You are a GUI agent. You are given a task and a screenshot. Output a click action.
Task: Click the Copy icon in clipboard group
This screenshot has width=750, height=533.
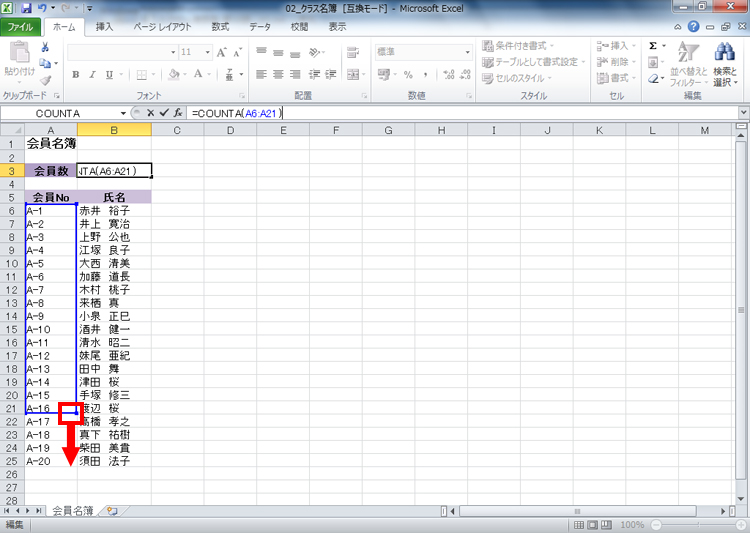(45, 63)
